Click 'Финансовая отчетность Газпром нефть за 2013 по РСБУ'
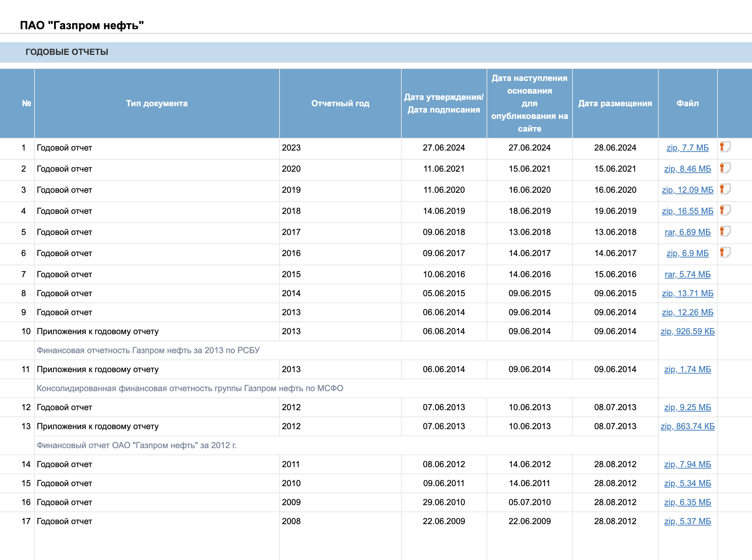Viewport: 752px width, 560px height. tap(148, 350)
